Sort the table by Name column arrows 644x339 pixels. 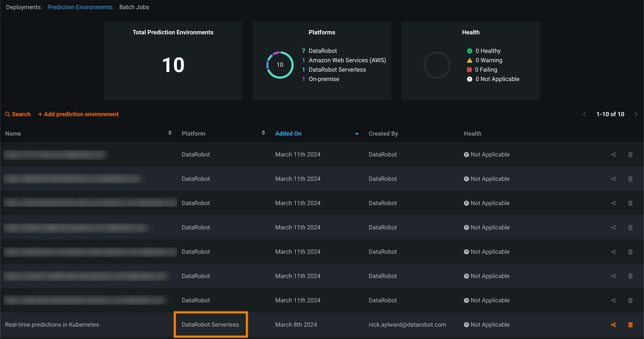[x=170, y=133]
